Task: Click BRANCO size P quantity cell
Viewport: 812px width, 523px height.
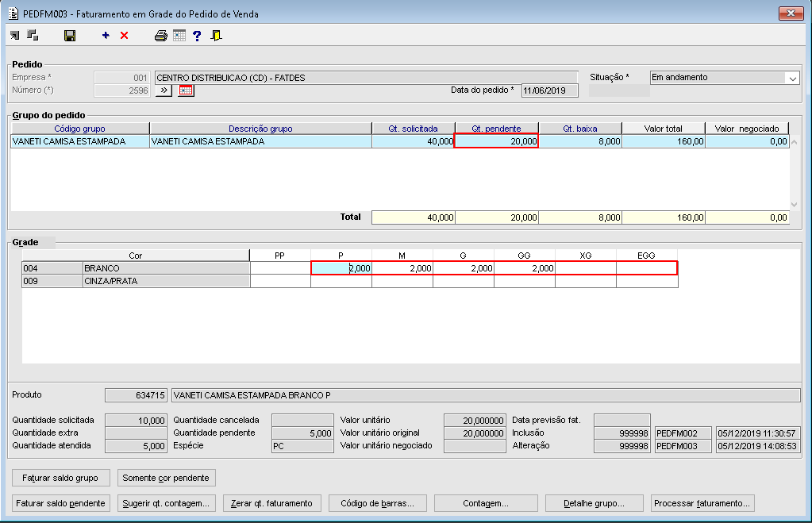Action: click(341, 268)
